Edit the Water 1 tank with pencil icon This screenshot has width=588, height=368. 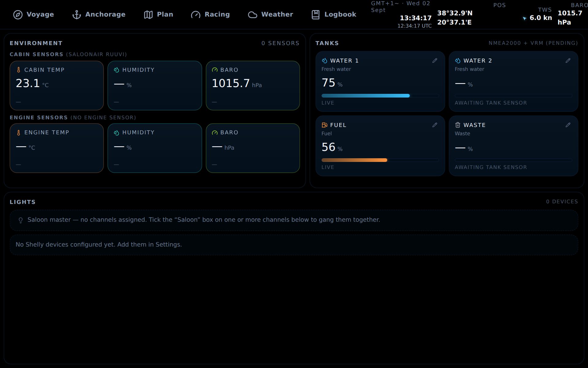[x=435, y=61]
